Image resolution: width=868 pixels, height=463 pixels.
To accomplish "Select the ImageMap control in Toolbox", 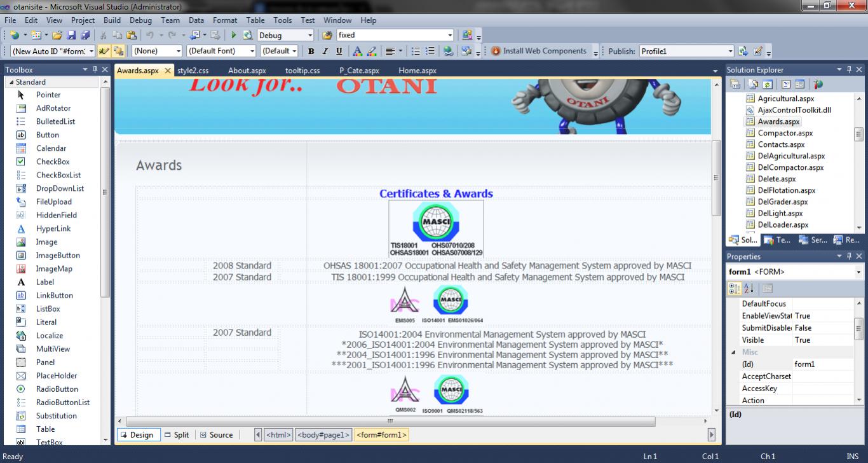I will [x=53, y=268].
